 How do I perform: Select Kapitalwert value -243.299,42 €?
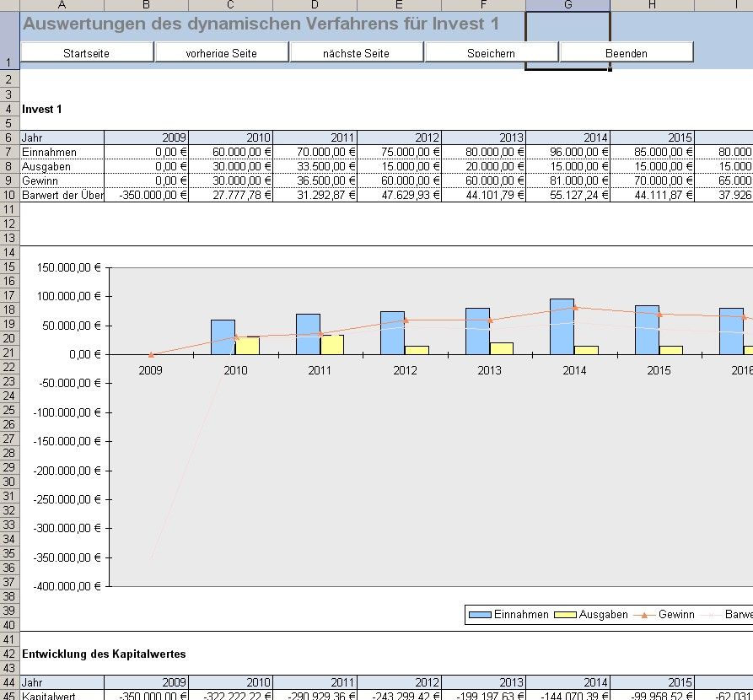[399, 695]
